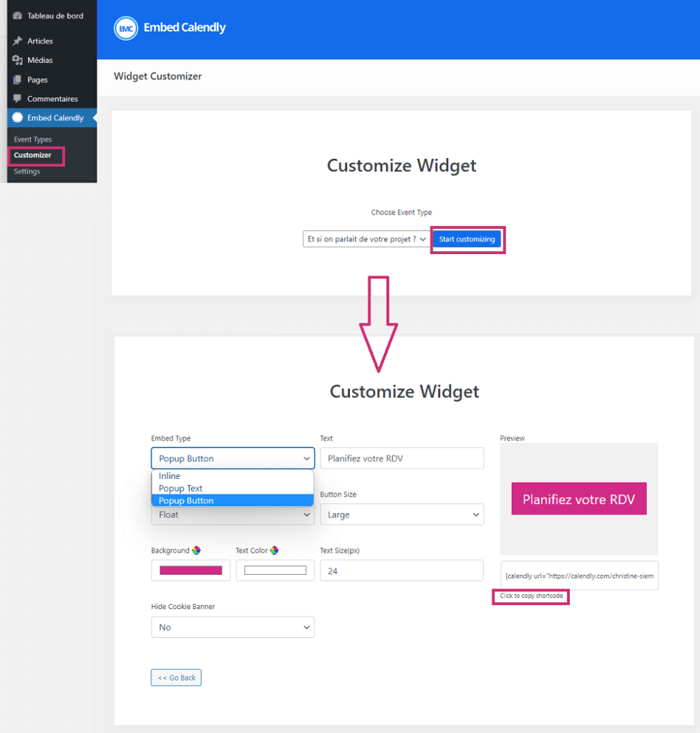
Task: Choose Popup Button embed option
Action: coord(232,500)
